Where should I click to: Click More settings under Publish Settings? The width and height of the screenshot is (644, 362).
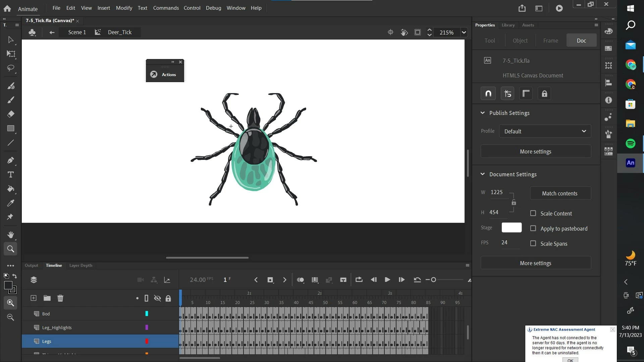tap(536, 152)
